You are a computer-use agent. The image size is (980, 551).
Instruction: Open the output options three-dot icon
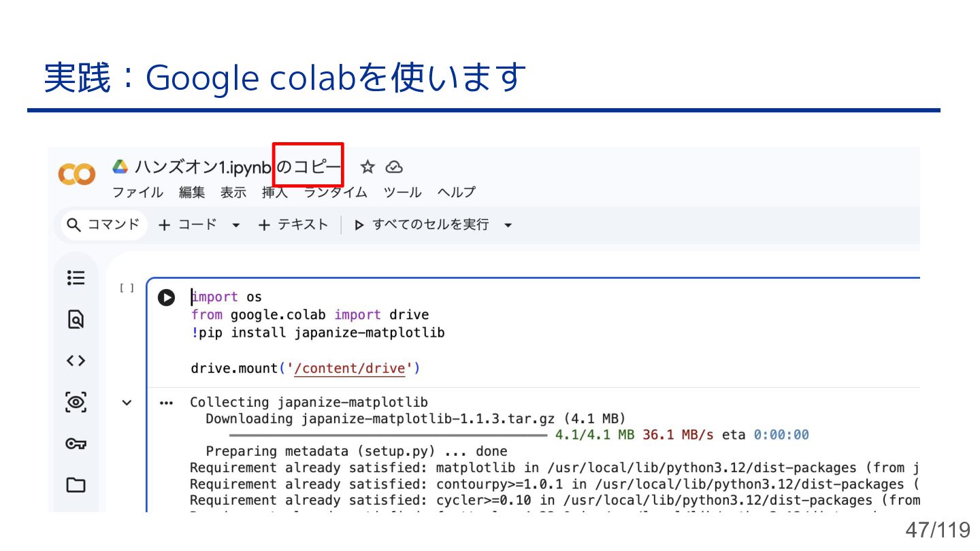[x=166, y=403]
